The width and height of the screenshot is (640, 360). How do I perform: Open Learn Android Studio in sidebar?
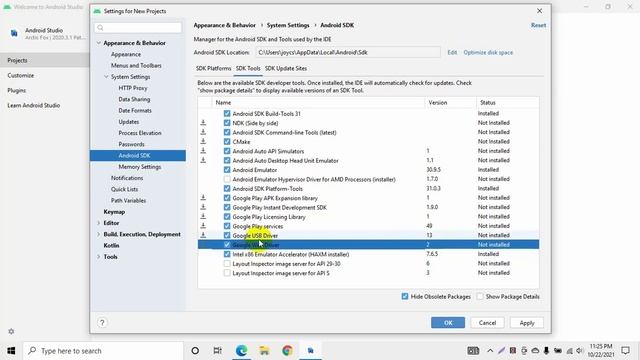(x=33, y=105)
